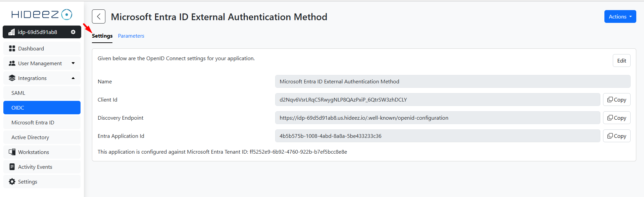Click the Entra Application Id field
The width and height of the screenshot is (644, 197).
[437, 136]
